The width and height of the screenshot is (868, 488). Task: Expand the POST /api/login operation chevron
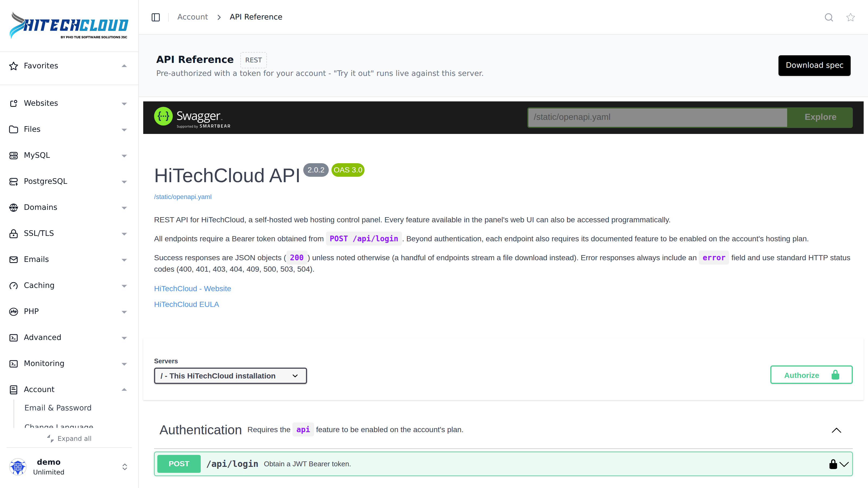[844, 464]
